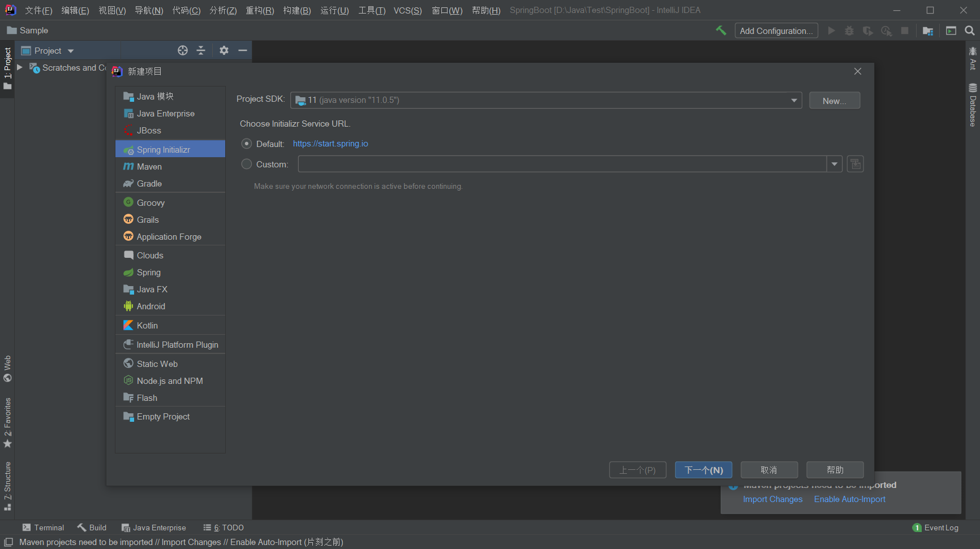Open Project Structure icon in toolbar
Viewport: 980px width, 549px height.
(928, 31)
